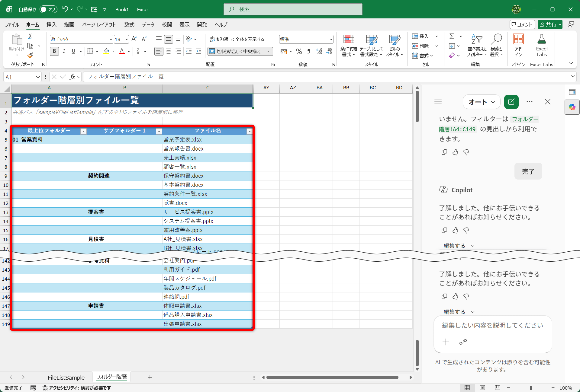Viewport: 580px width, 392px height.
Task: Open the font name combo box
Action: (x=81, y=39)
